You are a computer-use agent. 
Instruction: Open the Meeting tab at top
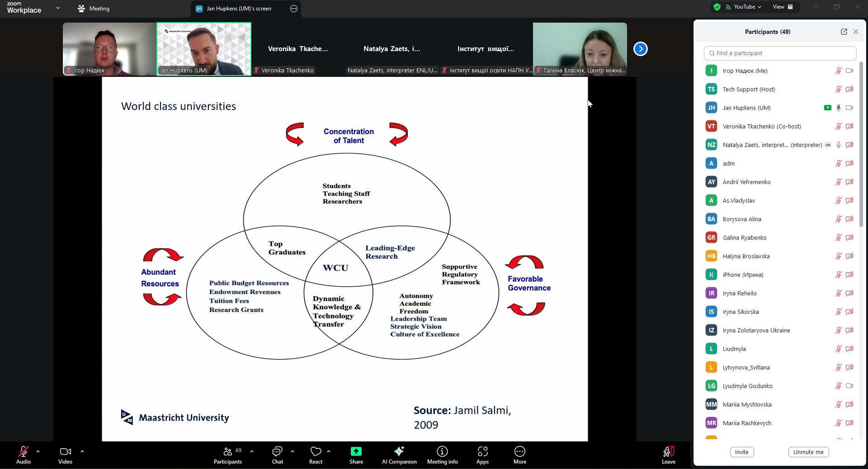point(94,9)
